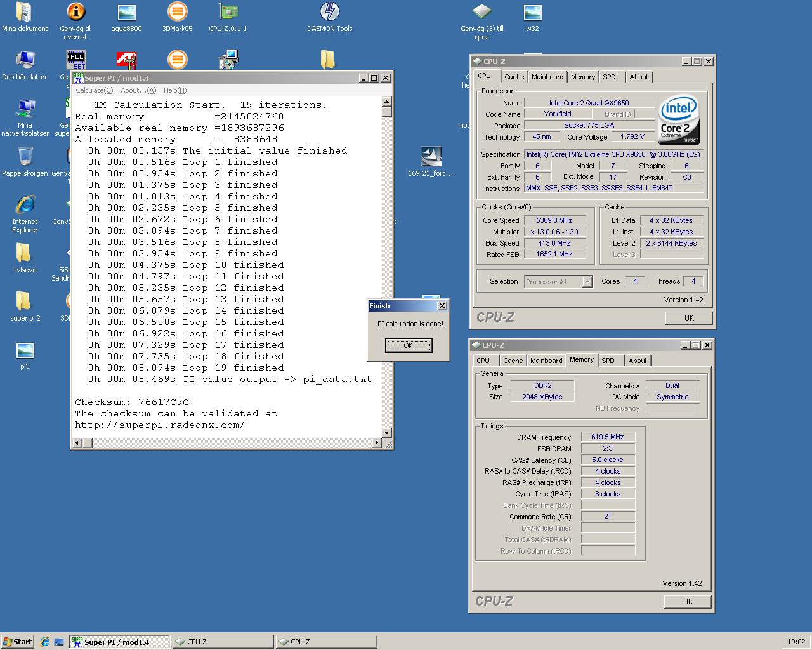
Task: Click OK in the upper CPU-Z window
Action: (689, 318)
